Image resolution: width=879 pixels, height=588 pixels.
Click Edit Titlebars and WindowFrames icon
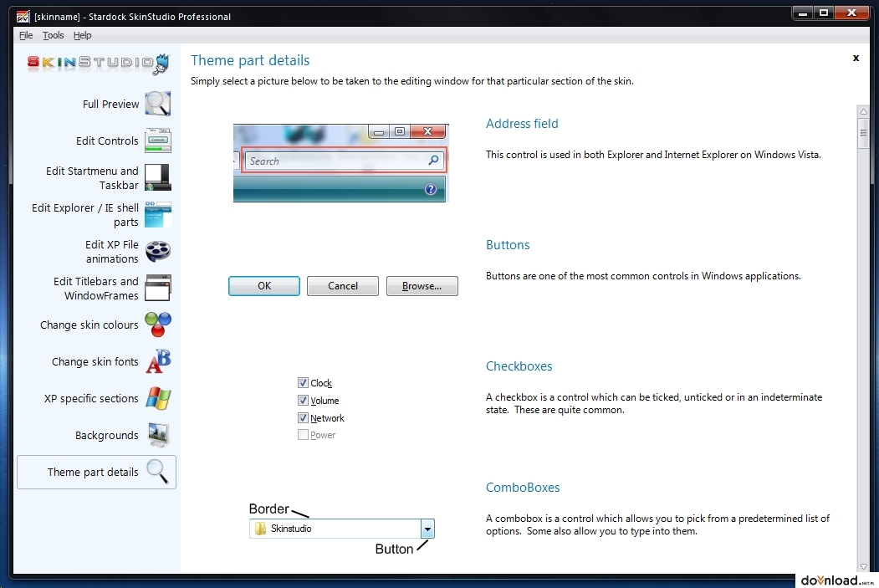(x=157, y=288)
